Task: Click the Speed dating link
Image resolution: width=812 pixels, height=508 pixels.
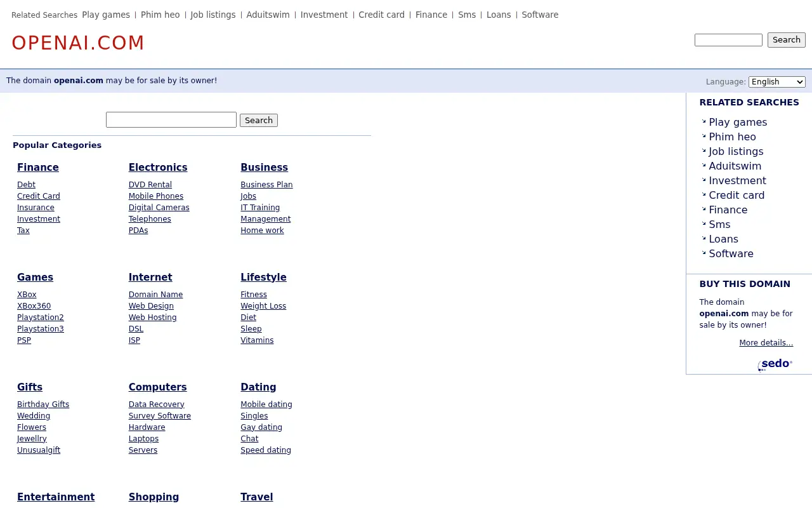Action: (266, 450)
